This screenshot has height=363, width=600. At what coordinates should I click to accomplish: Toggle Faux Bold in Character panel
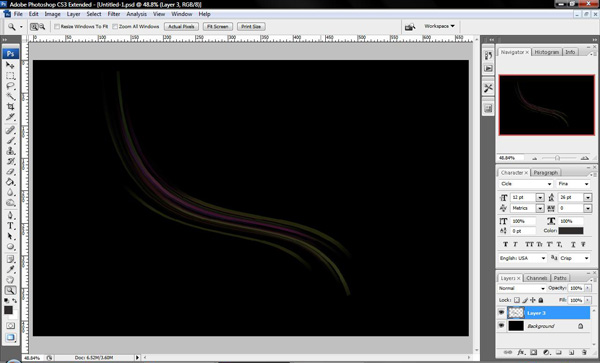[x=505, y=244]
